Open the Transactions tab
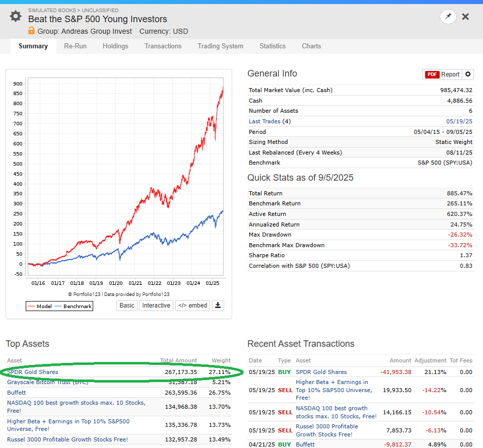 point(163,46)
